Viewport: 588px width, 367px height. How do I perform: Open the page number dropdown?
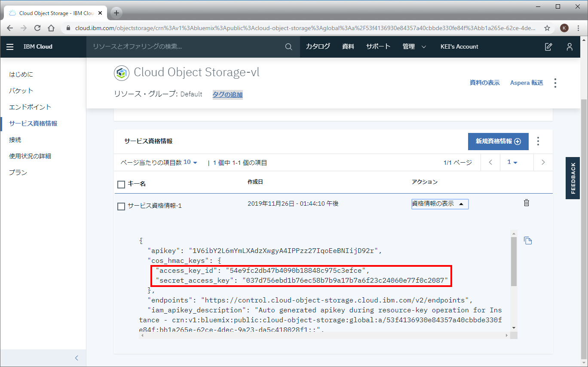point(512,162)
